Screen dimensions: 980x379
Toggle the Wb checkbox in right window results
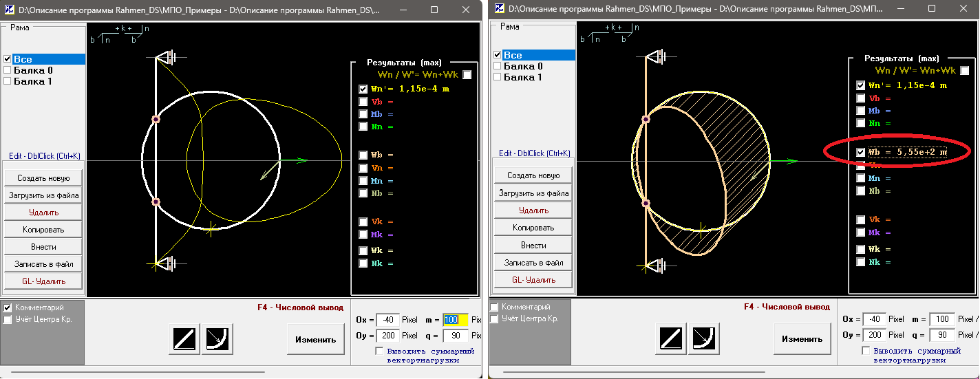[860, 152]
